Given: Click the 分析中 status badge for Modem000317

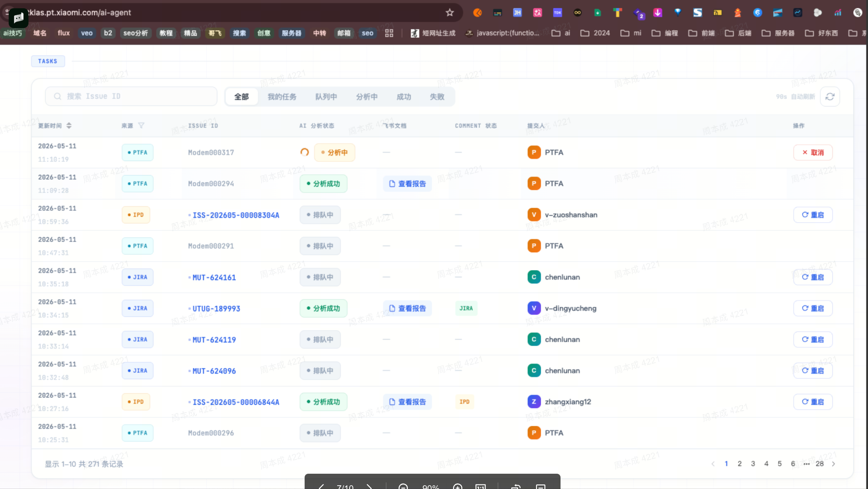Looking at the screenshot, I should [334, 152].
